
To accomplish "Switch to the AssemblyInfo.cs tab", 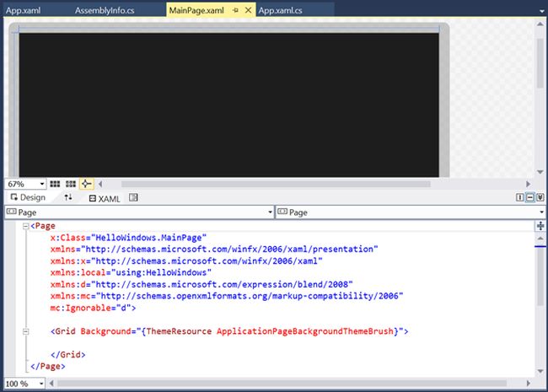I will 105,10.
